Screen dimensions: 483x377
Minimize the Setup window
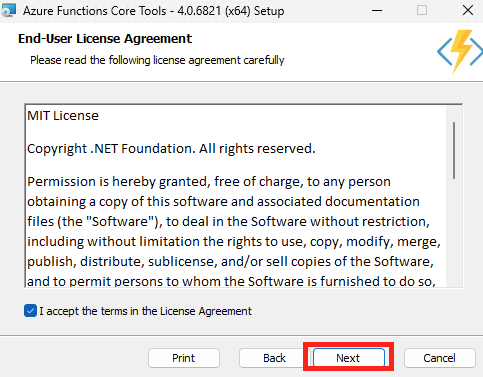click(x=377, y=10)
